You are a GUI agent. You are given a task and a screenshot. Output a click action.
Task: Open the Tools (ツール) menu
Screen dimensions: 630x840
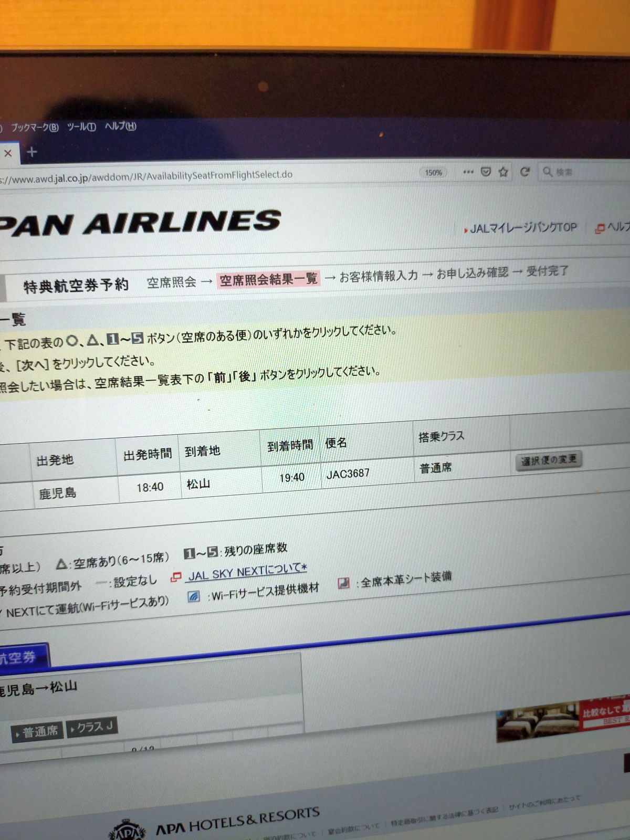coord(81,127)
